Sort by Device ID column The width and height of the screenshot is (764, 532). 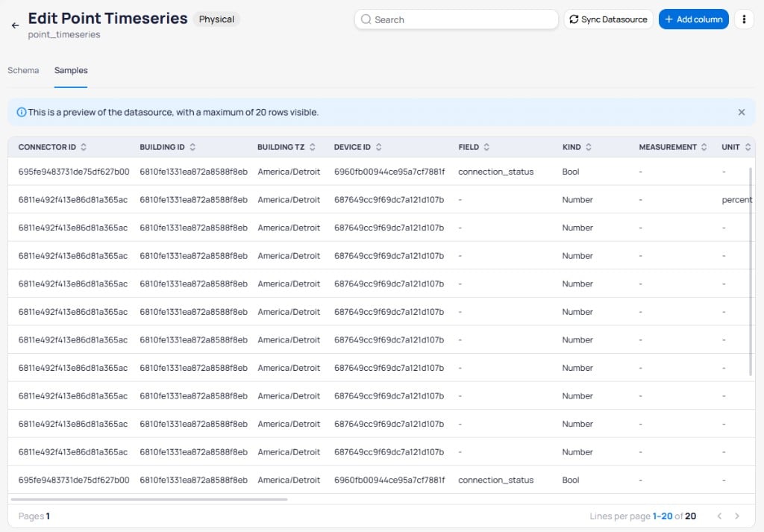pos(378,147)
